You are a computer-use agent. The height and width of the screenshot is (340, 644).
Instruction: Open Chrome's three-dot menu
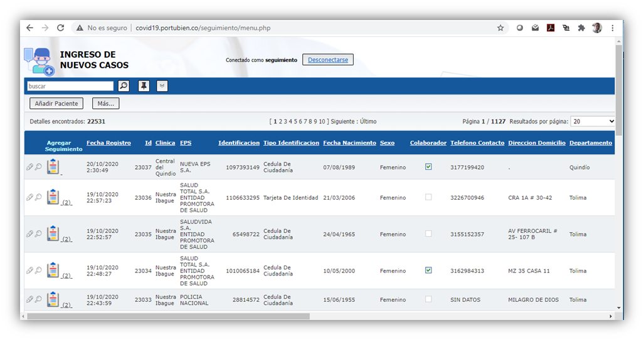coord(613,28)
